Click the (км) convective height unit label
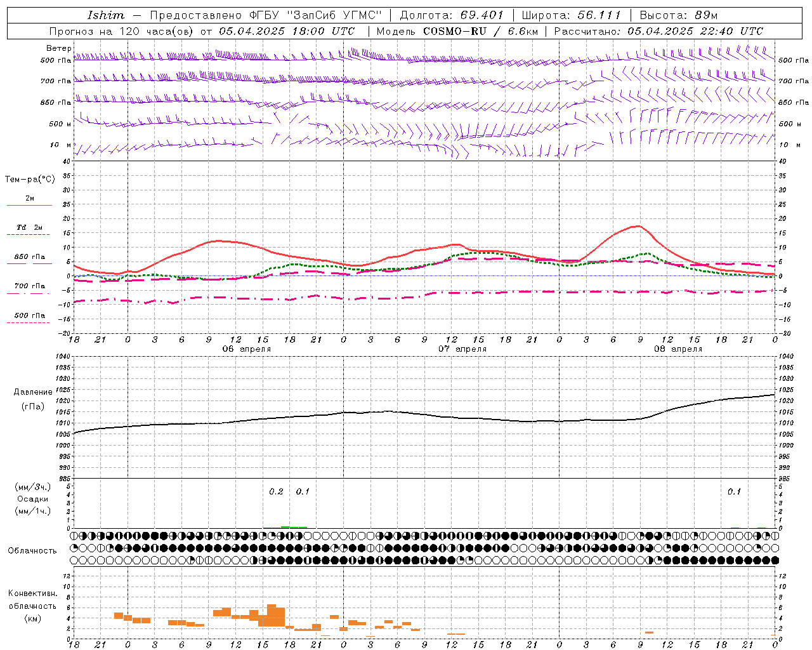 32,618
